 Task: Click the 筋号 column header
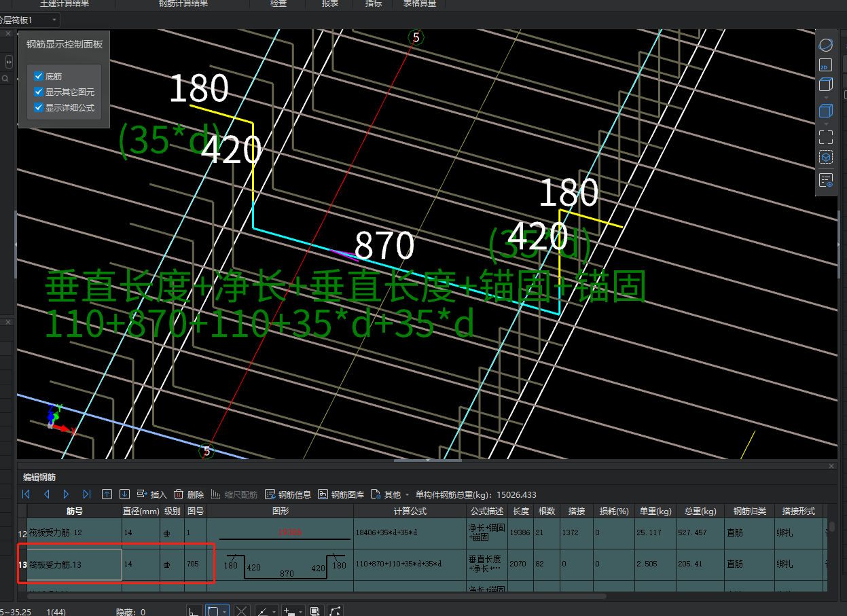click(x=75, y=511)
